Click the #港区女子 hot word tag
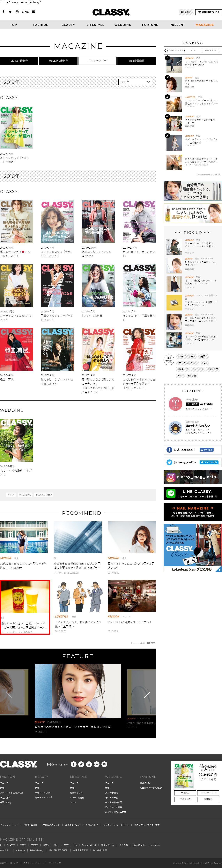The image size is (222, 868). (x=213, y=369)
